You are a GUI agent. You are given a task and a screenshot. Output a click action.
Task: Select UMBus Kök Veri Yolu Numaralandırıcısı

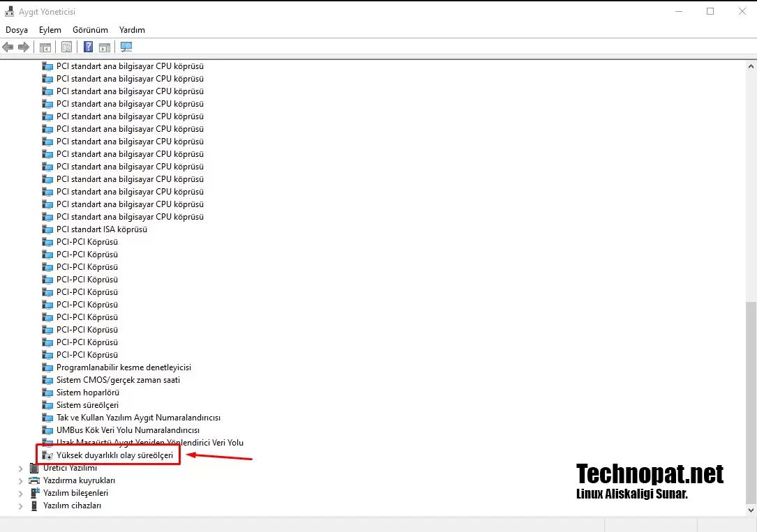[128, 430]
